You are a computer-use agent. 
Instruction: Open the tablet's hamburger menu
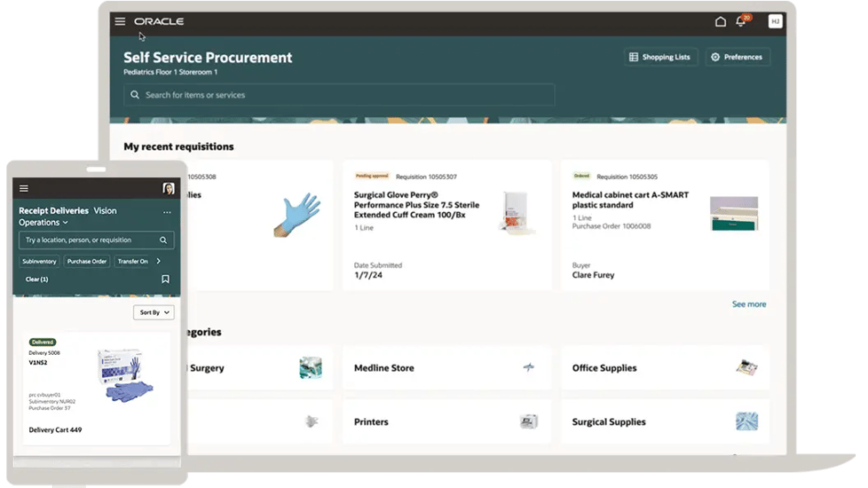24,189
